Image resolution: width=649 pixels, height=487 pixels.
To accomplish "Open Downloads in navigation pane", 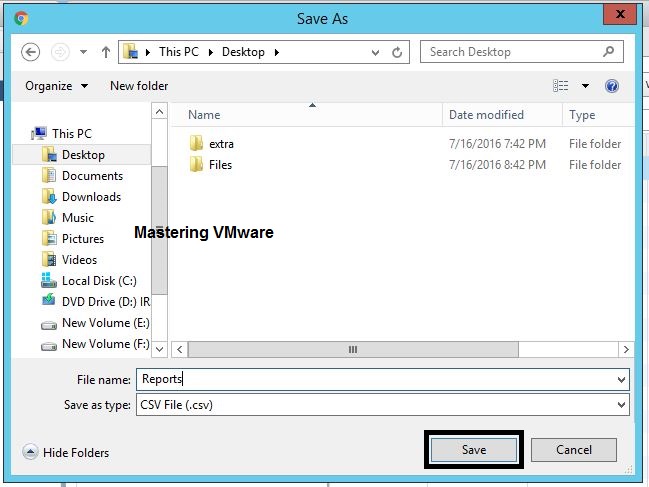I will tap(91, 197).
